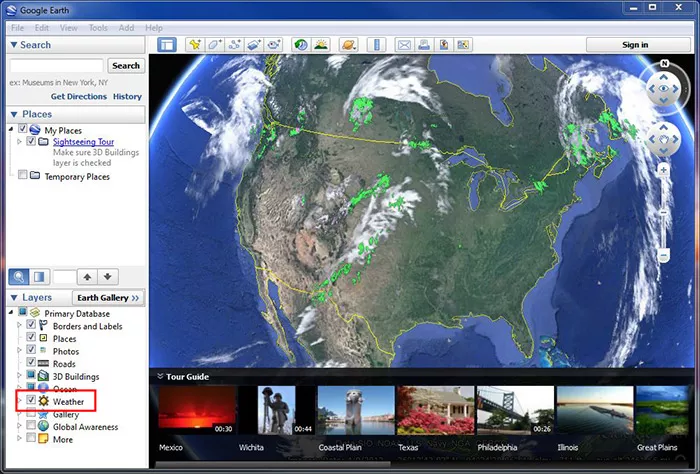Viewport: 700px width, 474px height.
Task: Click into the search text field
Action: click(x=57, y=66)
